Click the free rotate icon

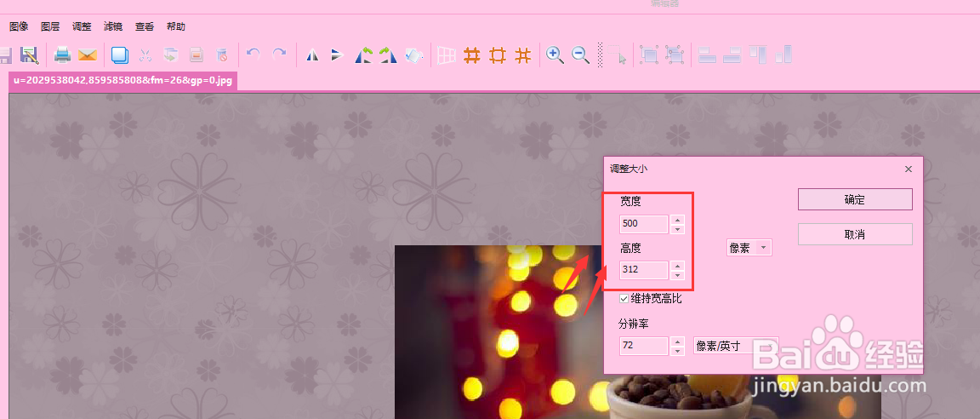(414, 55)
